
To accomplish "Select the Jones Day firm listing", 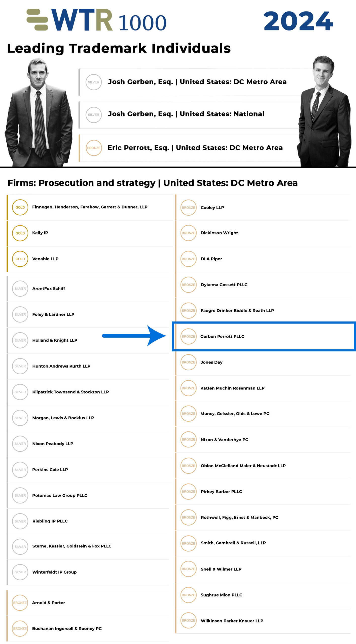I will coord(211,362).
